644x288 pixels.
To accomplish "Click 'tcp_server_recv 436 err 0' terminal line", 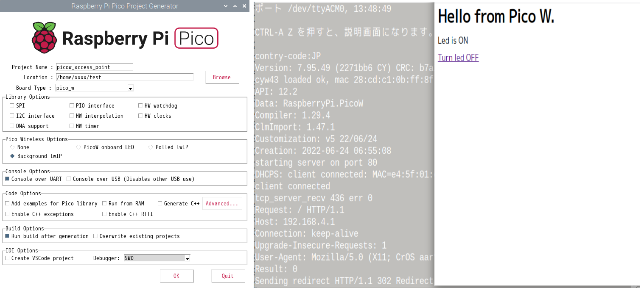I will coord(314,198).
